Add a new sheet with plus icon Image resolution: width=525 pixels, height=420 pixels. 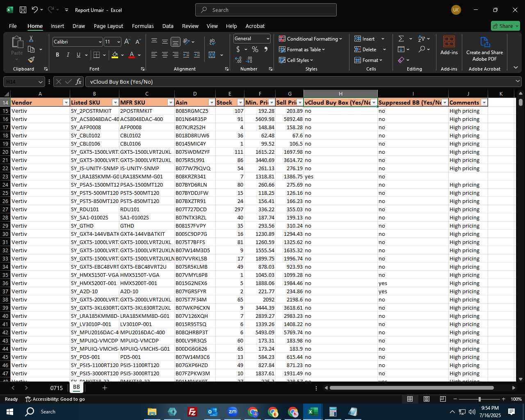[x=105, y=388]
